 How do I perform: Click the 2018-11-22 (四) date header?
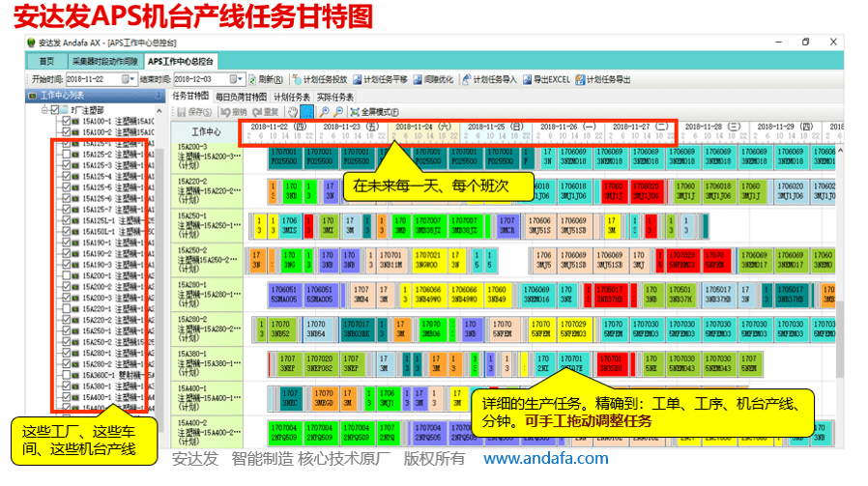(279, 127)
